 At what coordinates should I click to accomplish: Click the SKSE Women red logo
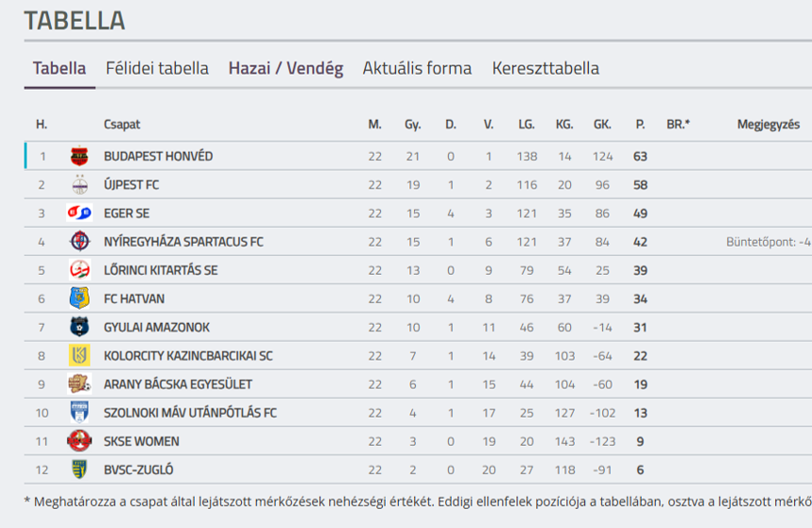[79, 441]
